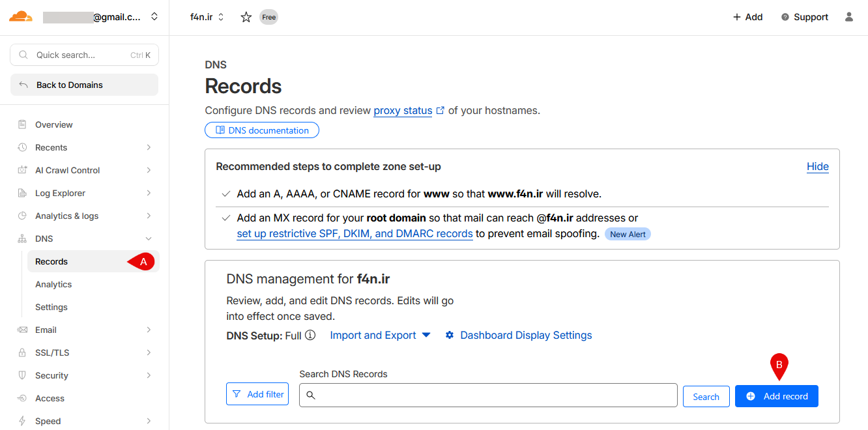868x430 pixels.
Task: Open Dashboard Display Settings gear
Action: click(x=450, y=336)
